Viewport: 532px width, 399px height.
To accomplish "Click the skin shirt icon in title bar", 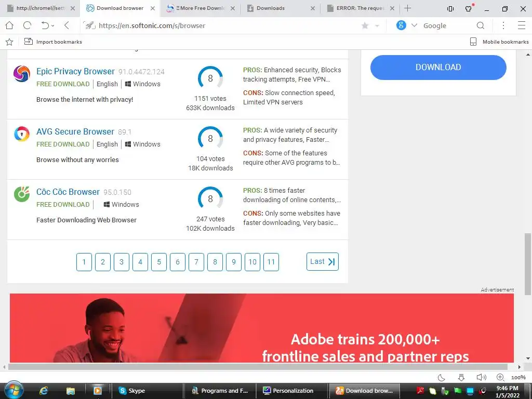I will tap(469, 8).
